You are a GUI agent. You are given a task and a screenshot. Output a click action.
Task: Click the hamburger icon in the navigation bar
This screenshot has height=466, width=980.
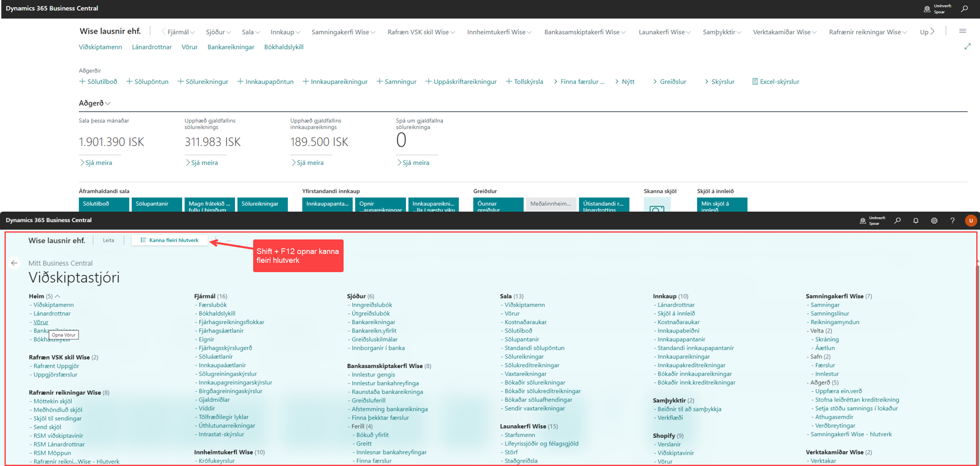pos(963,32)
